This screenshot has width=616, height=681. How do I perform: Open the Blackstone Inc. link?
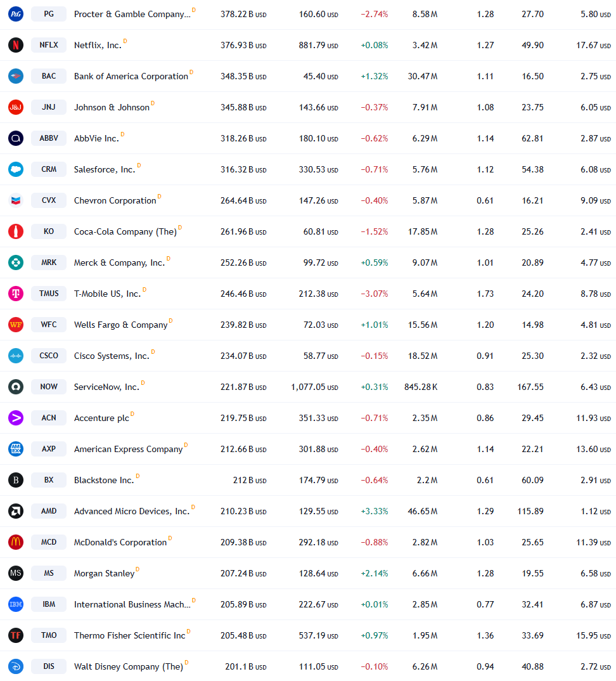104,480
